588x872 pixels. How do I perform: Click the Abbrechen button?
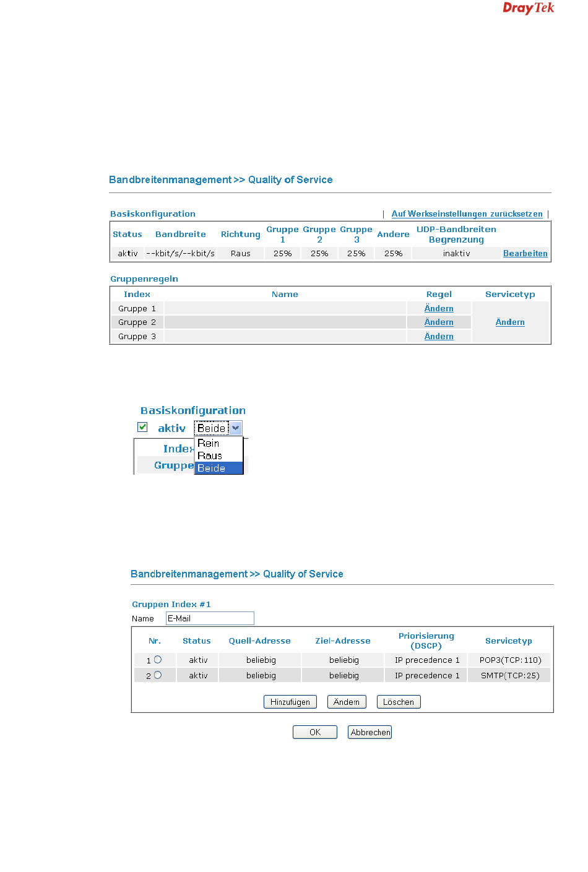(x=370, y=732)
